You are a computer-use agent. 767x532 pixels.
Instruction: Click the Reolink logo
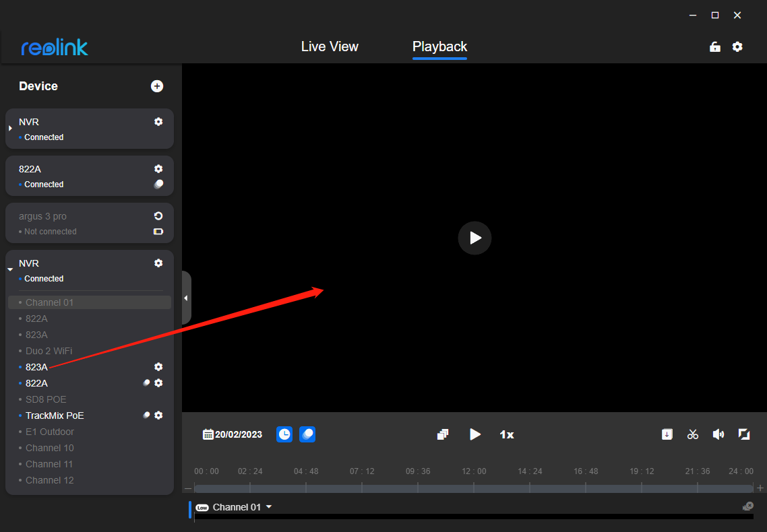tap(55, 47)
